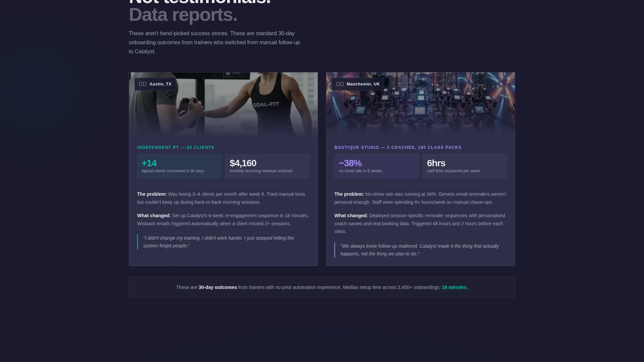
Task: Select the $4,160 monthly revenue stat tile
Action: pos(267,166)
